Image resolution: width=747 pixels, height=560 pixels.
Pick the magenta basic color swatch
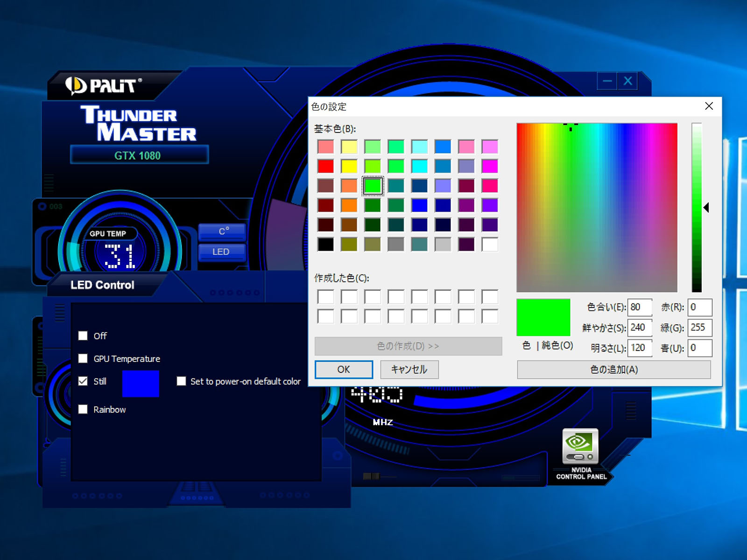click(x=490, y=166)
